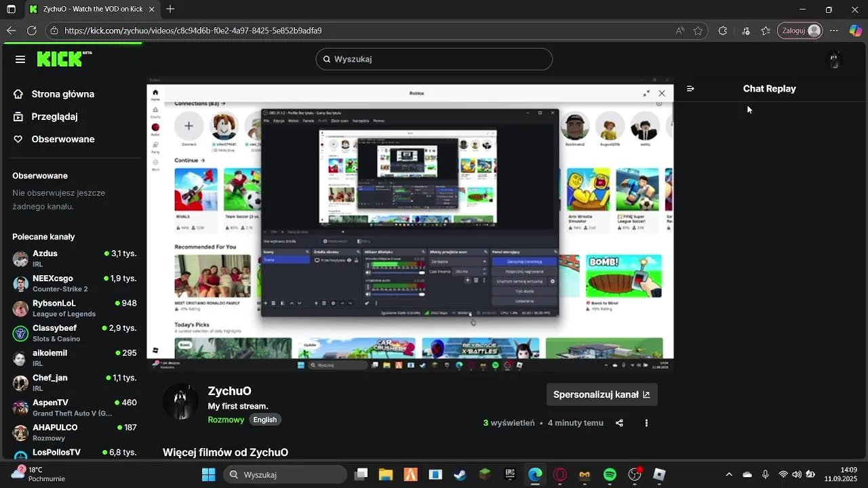Add page to favorites star
This screenshot has width=868, height=488.
[698, 30]
